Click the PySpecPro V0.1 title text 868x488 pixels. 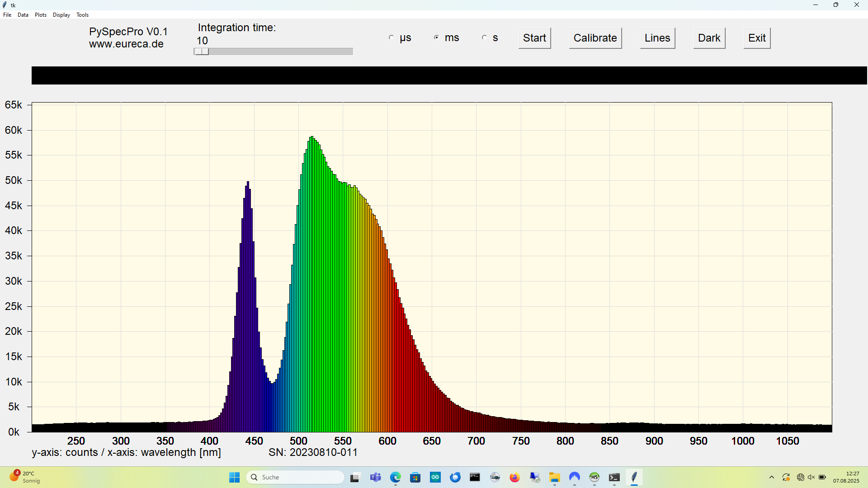pyautogui.click(x=128, y=32)
